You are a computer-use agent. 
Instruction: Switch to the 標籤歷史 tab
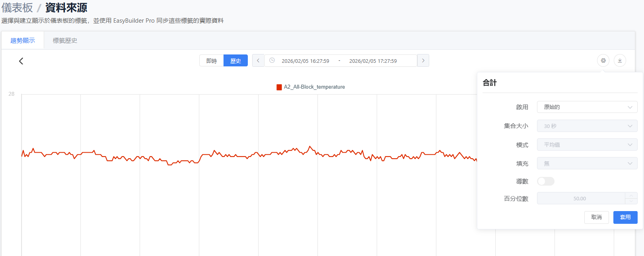click(65, 41)
